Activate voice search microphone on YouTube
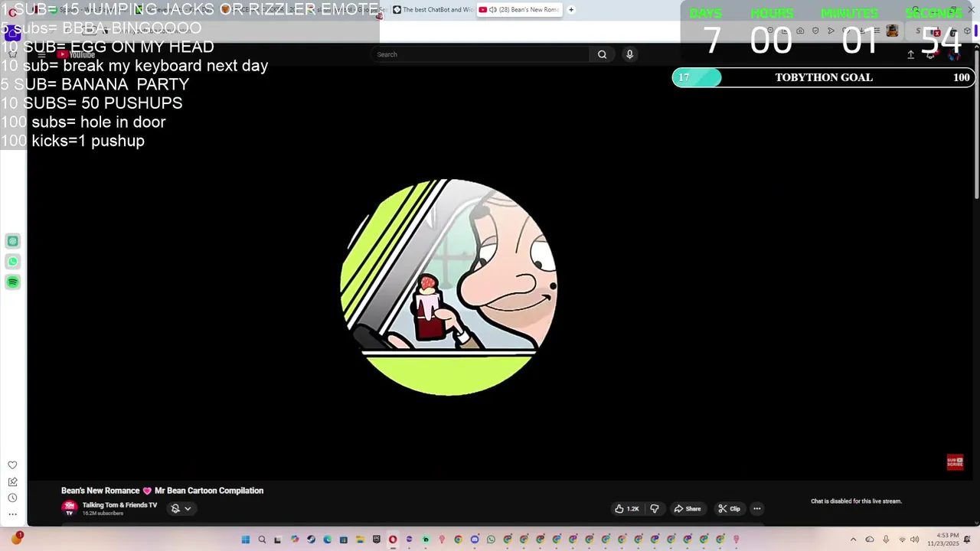 pos(629,54)
